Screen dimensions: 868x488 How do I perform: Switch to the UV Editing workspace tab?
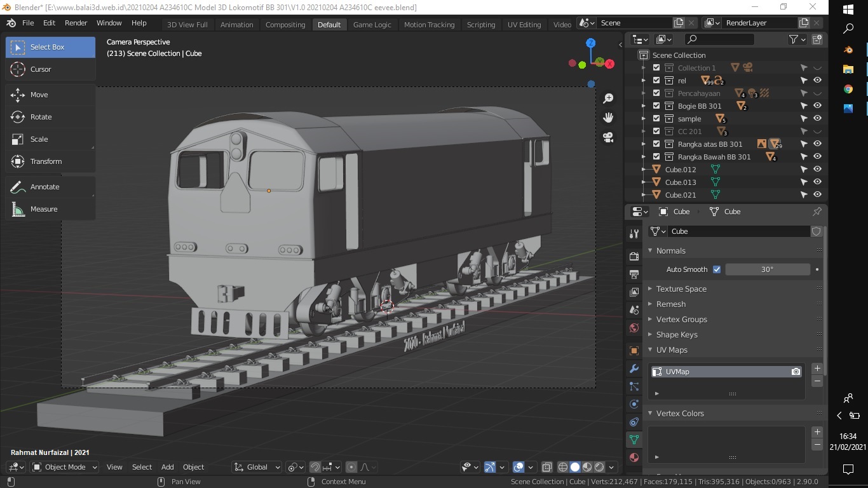point(524,24)
